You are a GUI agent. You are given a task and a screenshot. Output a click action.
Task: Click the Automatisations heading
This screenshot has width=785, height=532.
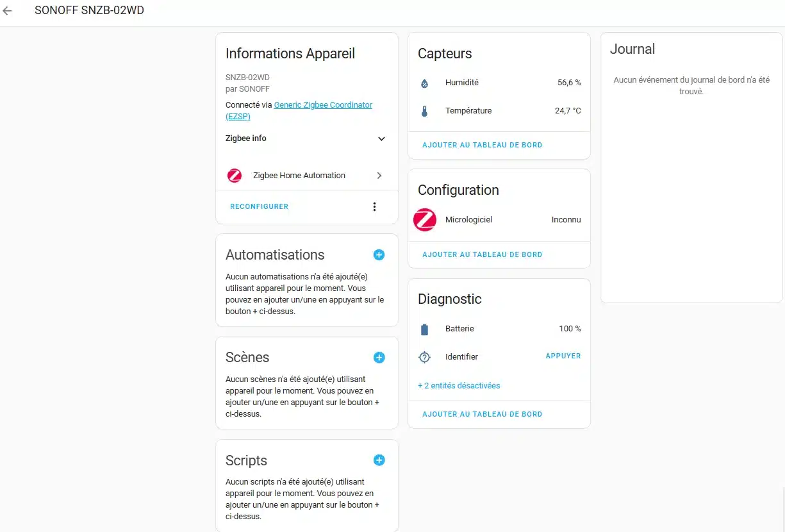(275, 255)
